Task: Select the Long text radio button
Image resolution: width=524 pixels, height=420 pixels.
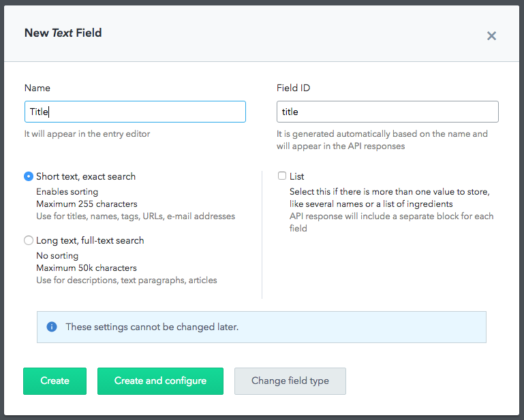Action: pos(29,240)
